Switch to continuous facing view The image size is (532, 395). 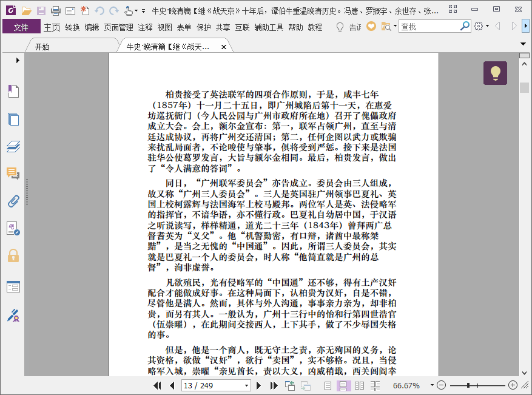click(375, 385)
